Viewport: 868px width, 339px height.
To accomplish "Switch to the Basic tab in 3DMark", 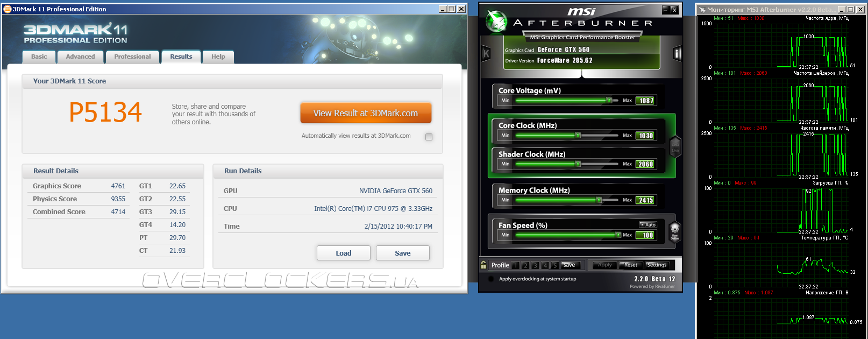I will tap(39, 56).
